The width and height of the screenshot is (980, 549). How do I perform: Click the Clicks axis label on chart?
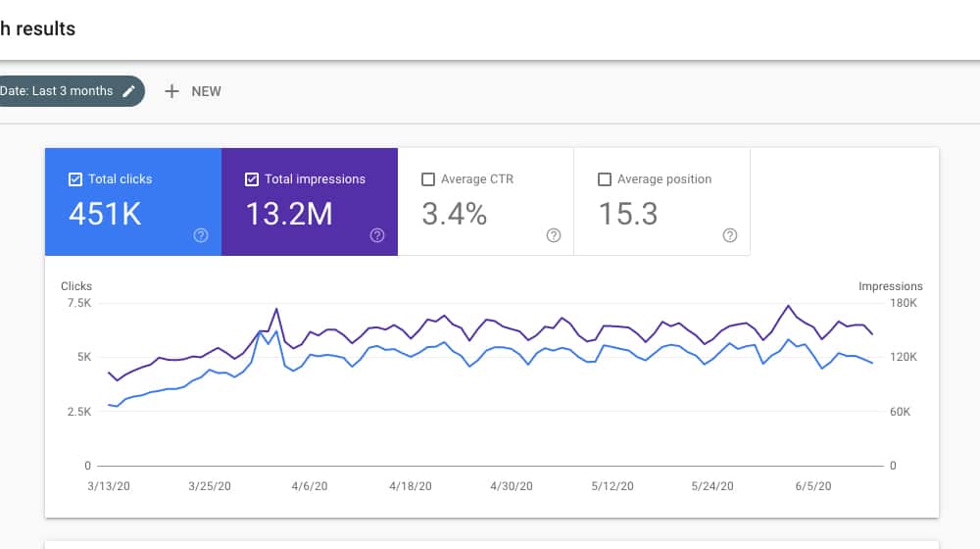point(76,286)
